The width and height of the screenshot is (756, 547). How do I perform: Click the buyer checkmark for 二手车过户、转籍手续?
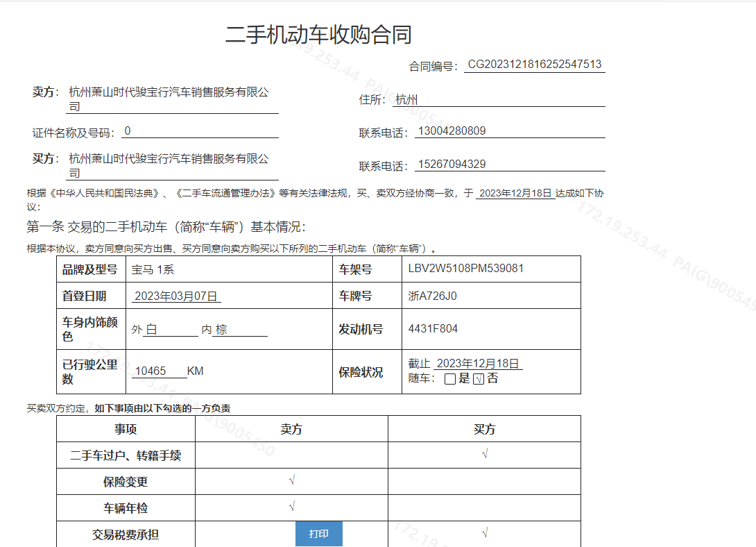pyautogui.click(x=485, y=453)
